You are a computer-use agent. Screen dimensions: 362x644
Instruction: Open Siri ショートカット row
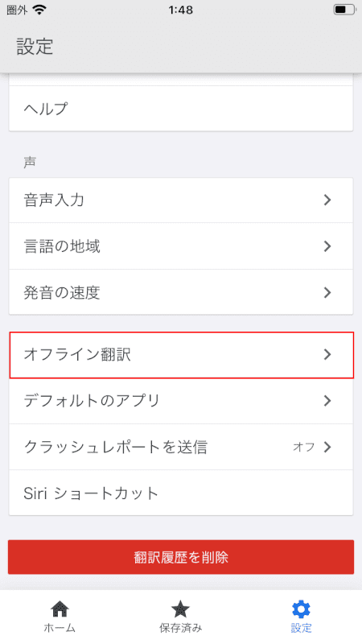click(x=181, y=493)
